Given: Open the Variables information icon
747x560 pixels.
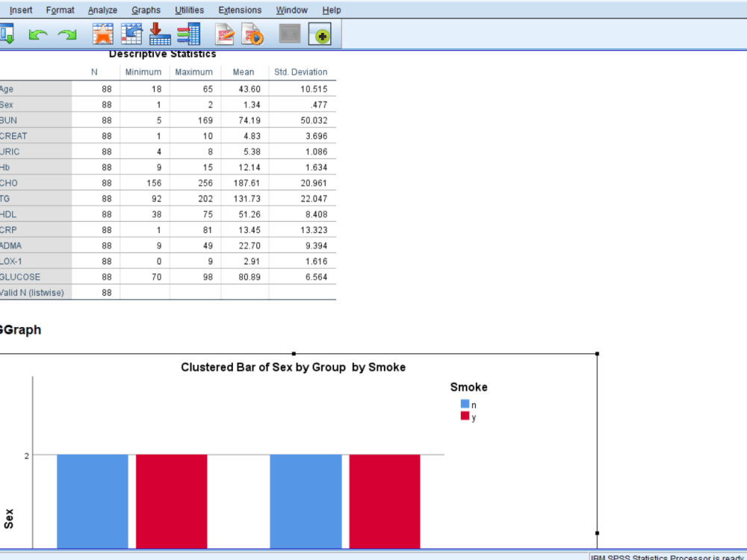Looking at the screenshot, I should [187, 34].
